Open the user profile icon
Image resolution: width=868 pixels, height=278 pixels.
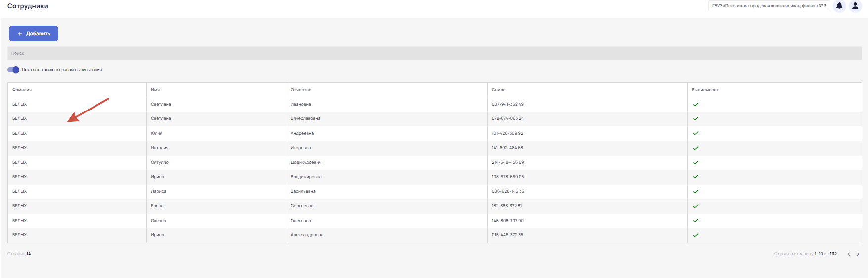(x=855, y=6)
